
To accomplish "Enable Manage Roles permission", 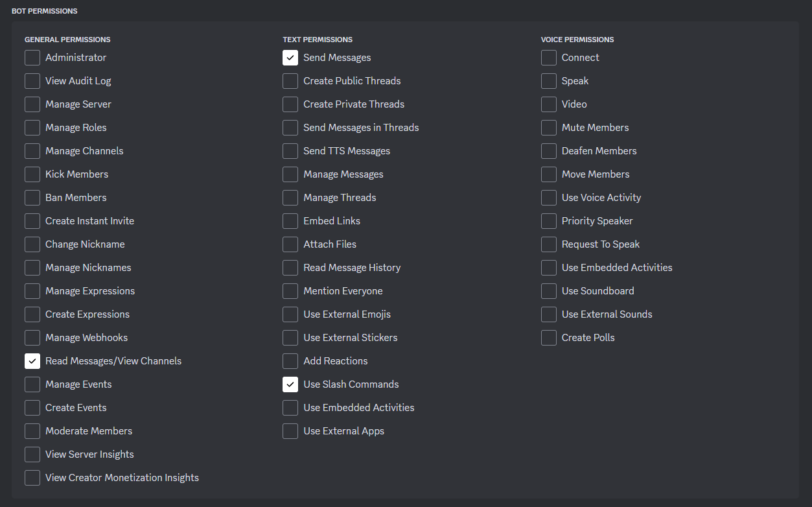I will (x=32, y=128).
